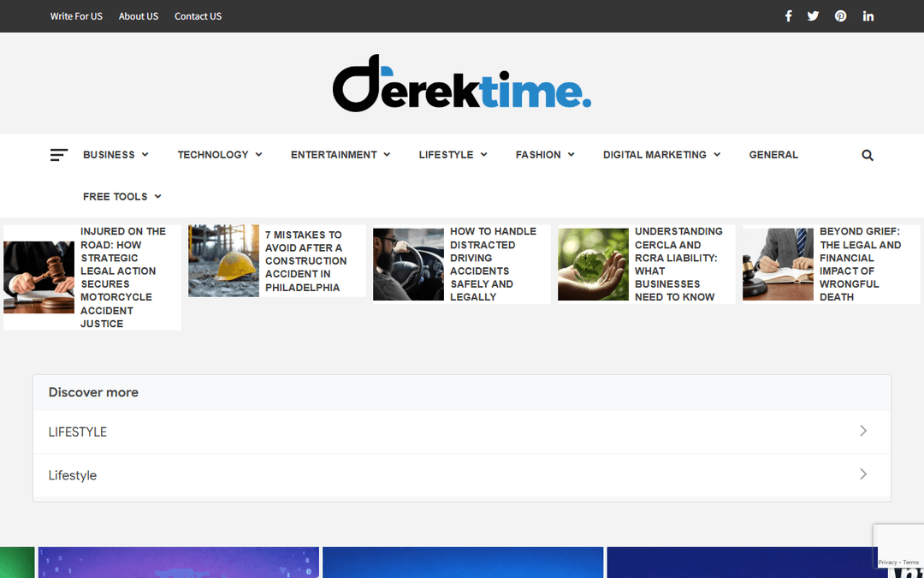Image resolution: width=924 pixels, height=578 pixels.
Task: Open the Pinterest social icon
Action: (x=841, y=16)
